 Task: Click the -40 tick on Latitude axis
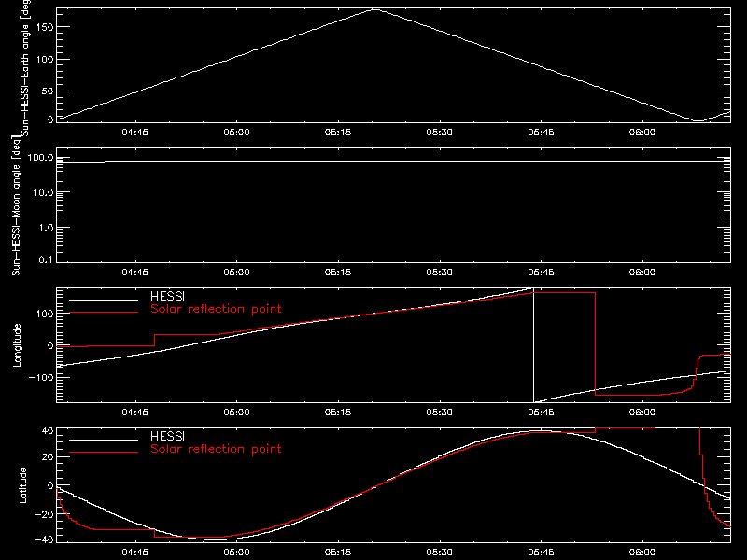[x=44, y=539]
